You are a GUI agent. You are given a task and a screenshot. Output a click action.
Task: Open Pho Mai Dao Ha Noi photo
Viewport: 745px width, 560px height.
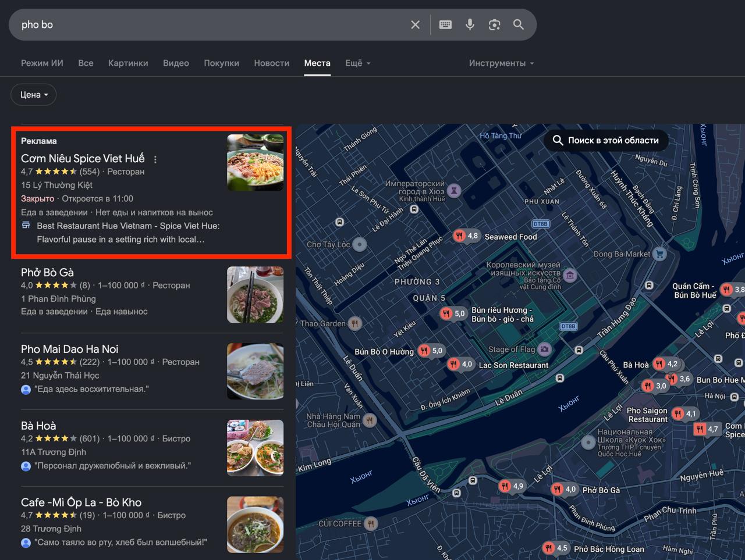(x=255, y=372)
